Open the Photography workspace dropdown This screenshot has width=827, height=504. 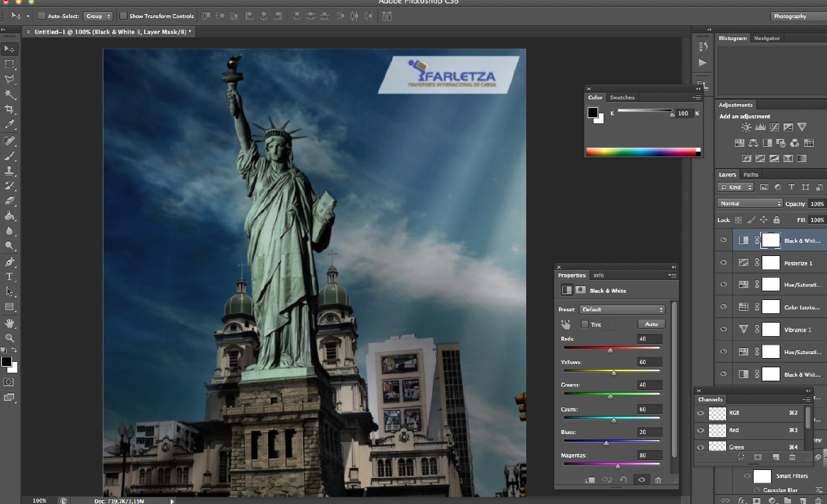pyautogui.click(x=796, y=16)
